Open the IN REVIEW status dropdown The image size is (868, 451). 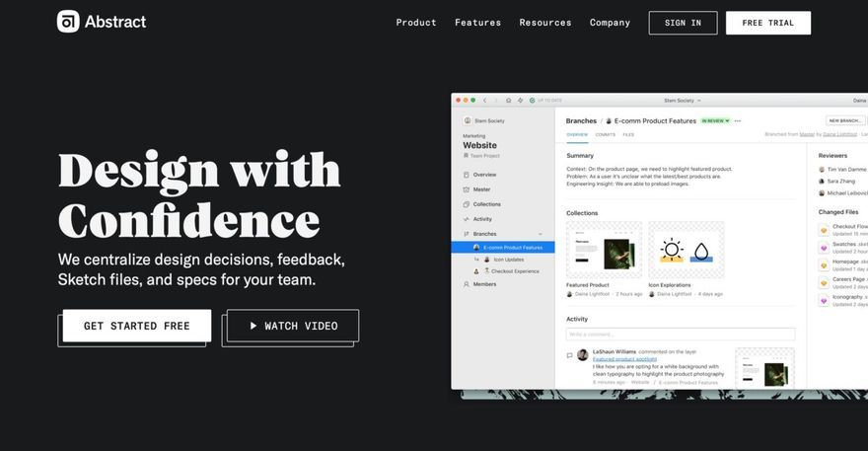(715, 120)
